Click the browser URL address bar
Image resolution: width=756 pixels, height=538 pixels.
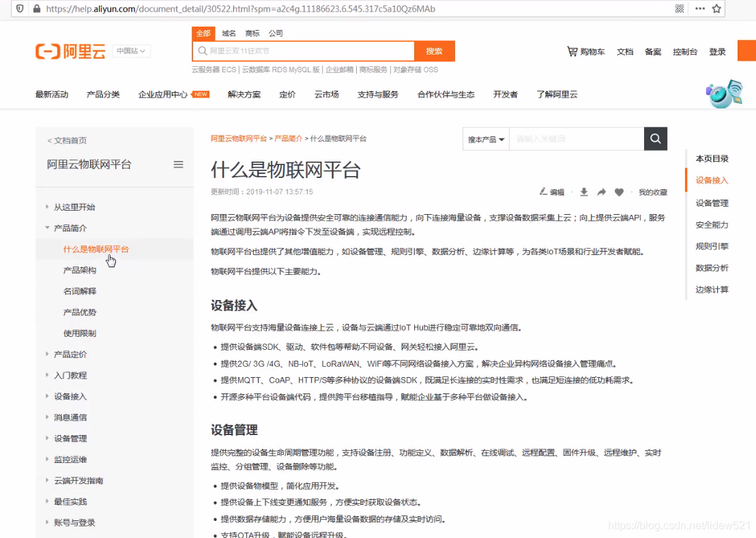[357, 9]
